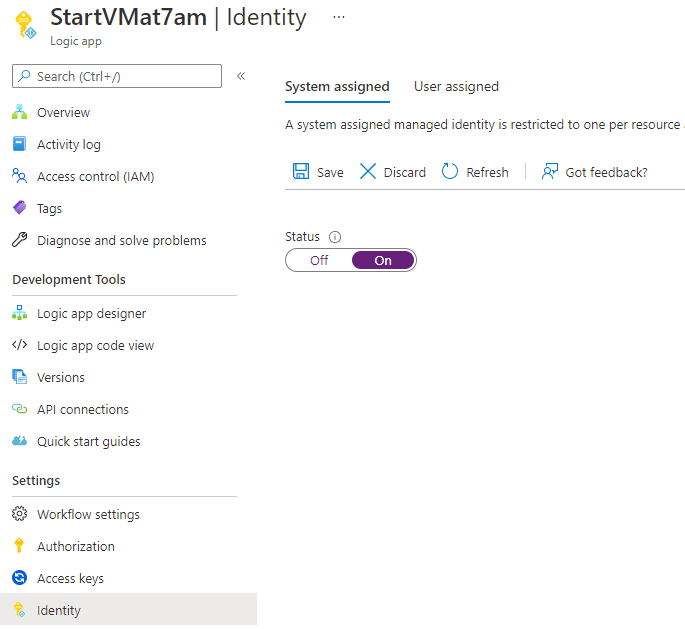Switch Status toggle to Off
The height and width of the screenshot is (629, 685).
tap(319, 260)
